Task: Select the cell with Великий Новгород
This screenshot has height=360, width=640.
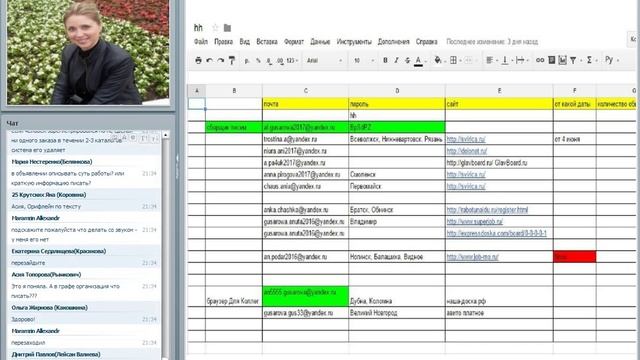Action: [x=397, y=313]
